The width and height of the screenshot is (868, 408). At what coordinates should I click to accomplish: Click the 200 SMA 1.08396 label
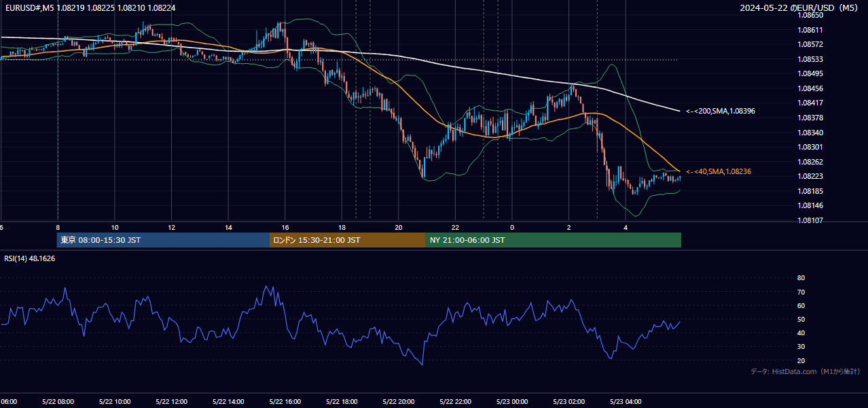721,111
